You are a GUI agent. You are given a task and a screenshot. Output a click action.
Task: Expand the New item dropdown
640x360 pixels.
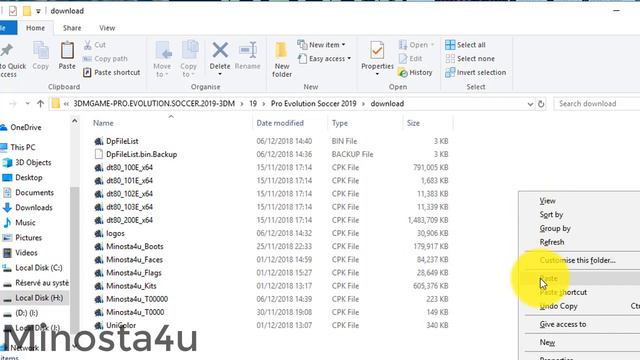[x=343, y=44]
